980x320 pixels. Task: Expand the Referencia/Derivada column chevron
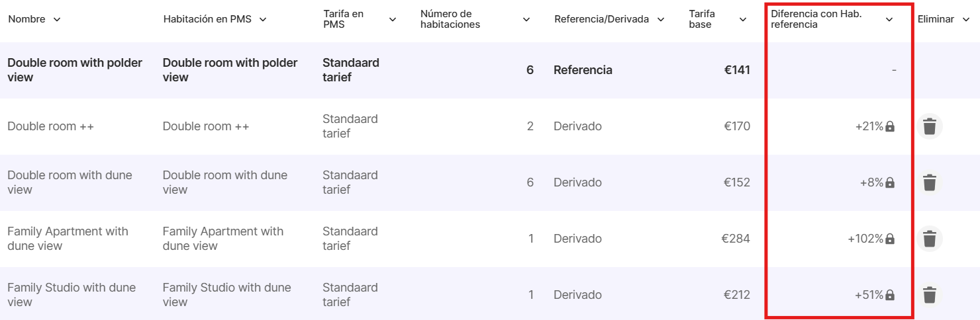(661, 20)
